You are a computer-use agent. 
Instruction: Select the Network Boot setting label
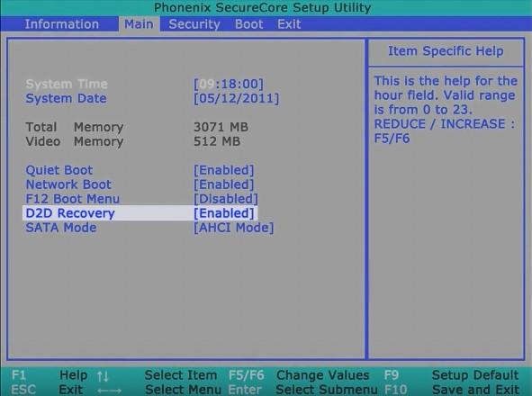(x=68, y=184)
